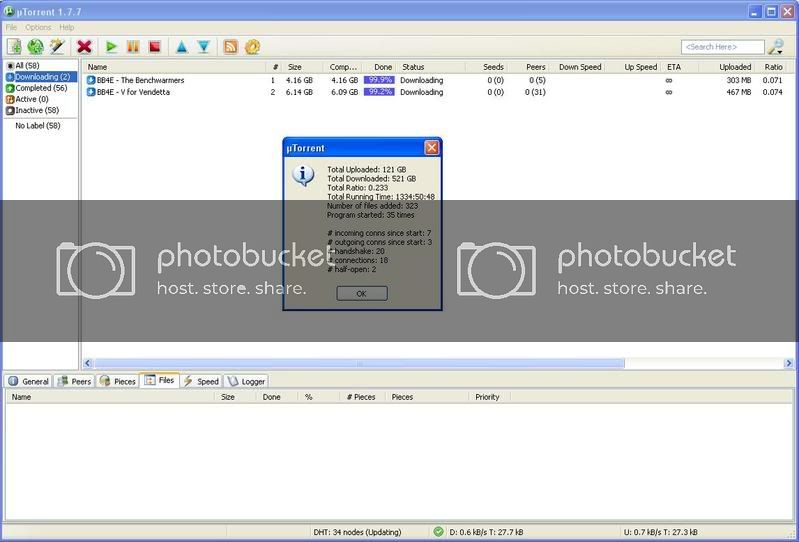Click the Create New Torrent wand icon
Screen dimensions: 799x542
coord(57,47)
